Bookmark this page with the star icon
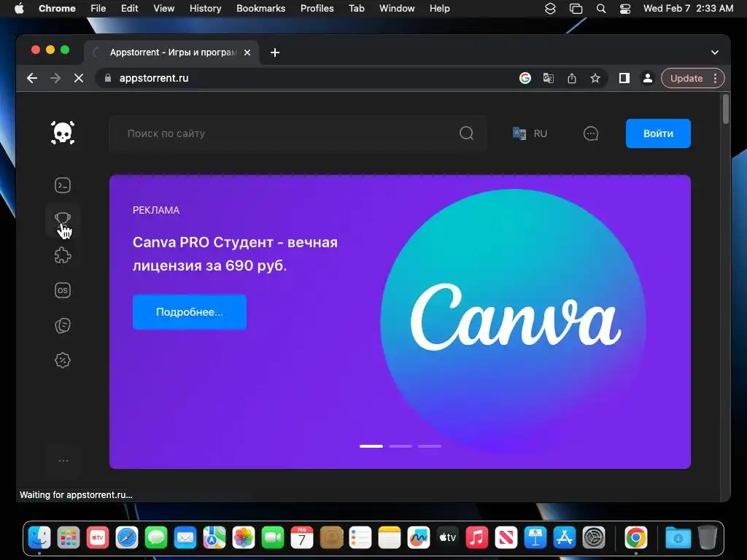Viewport: 747px width, 560px height. [595, 78]
